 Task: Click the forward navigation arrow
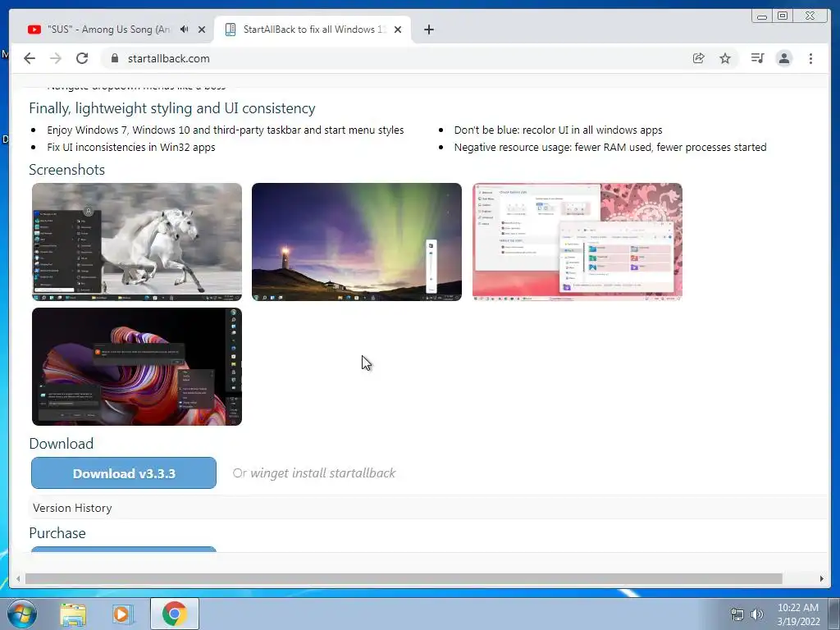(56, 58)
